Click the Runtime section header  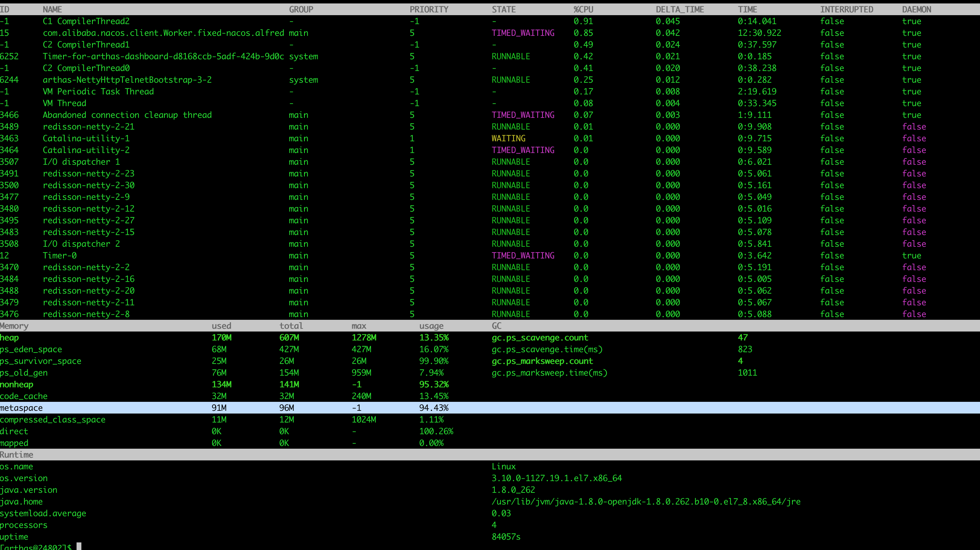(16, 455)
